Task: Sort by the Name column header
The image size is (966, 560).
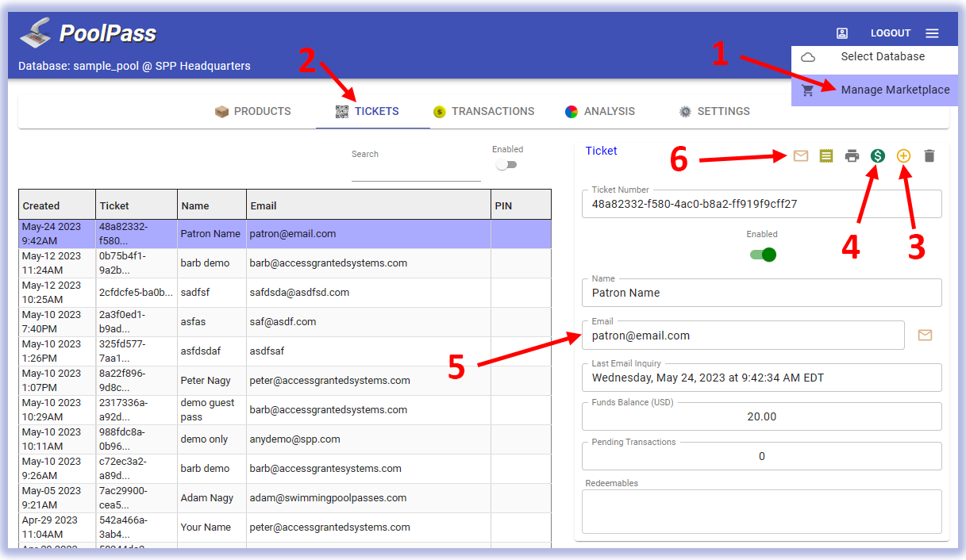Action: (212, 205)
